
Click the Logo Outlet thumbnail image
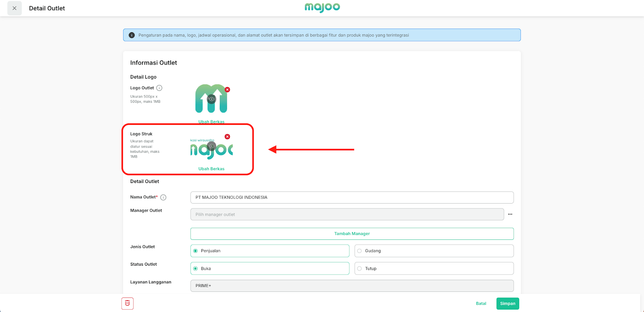(x=211, y=98)
